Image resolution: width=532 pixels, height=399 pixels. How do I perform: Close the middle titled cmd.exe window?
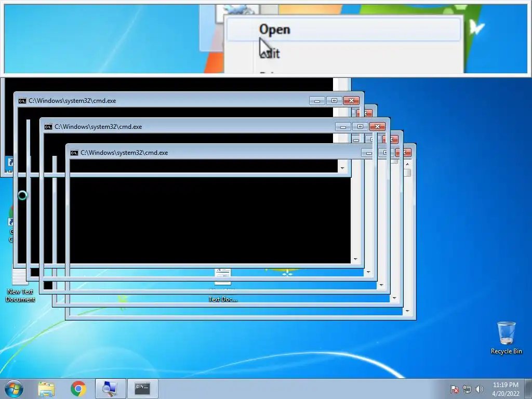click(x=377, y=127)
